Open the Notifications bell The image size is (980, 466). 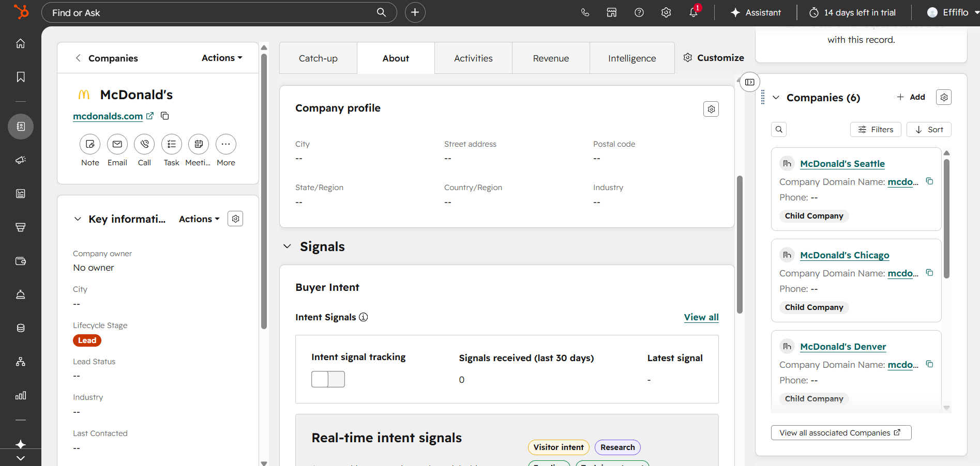pyautogui.click(x=693, y=12)
